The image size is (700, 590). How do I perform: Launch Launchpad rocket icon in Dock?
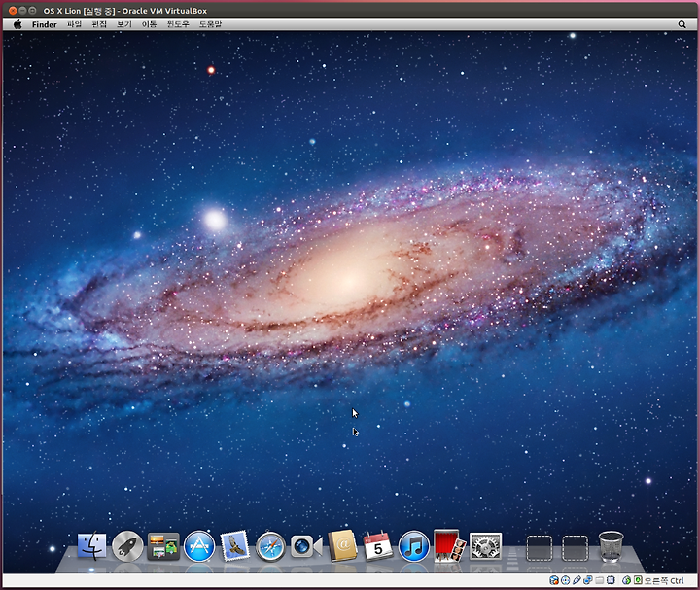click(x=127, y=546)
